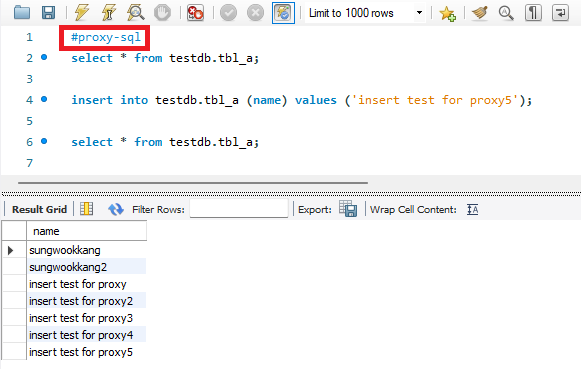
Task: Save snippet with the star plus icon
Action: point(448,13)
